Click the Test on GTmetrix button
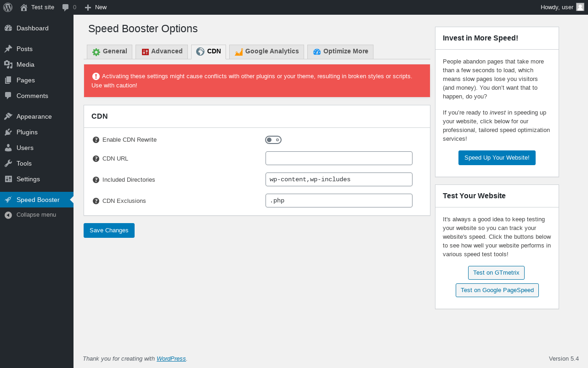The image size is (588, 368). click(496, 273)
